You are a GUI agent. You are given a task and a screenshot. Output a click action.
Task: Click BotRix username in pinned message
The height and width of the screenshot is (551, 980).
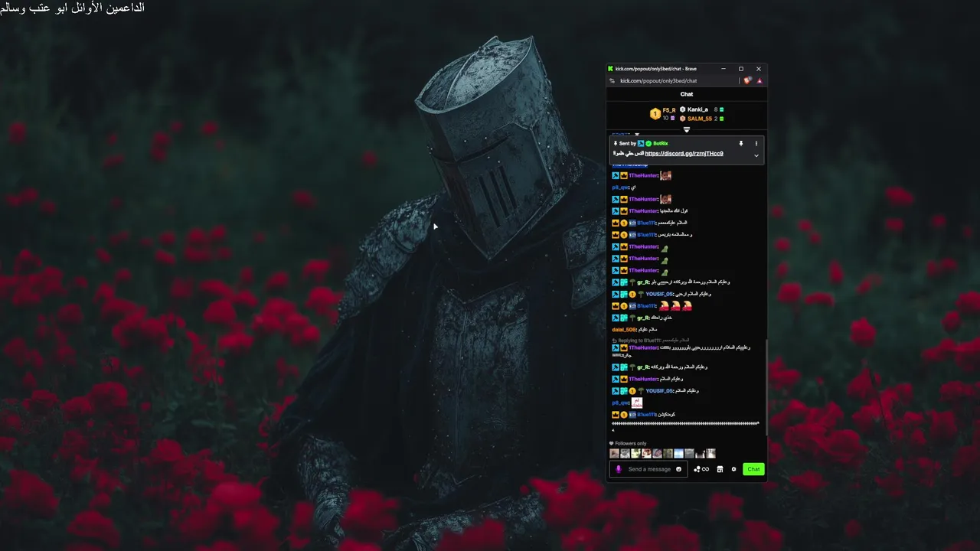661,143
